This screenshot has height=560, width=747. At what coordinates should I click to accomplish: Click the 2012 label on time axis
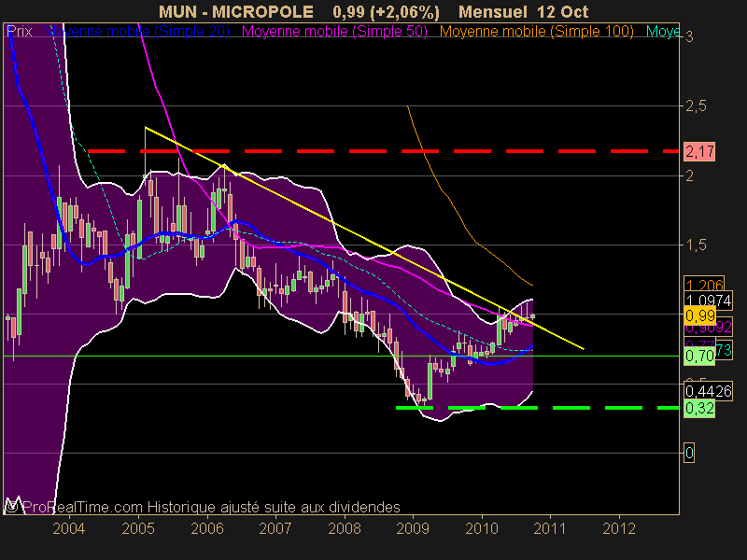[x=619, y=528]
